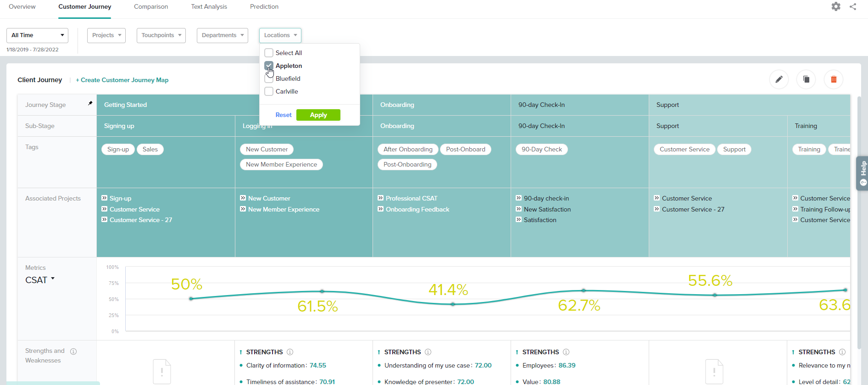The image size is (868, 385).
Task: Open the Help side tab
Action: 862,173
